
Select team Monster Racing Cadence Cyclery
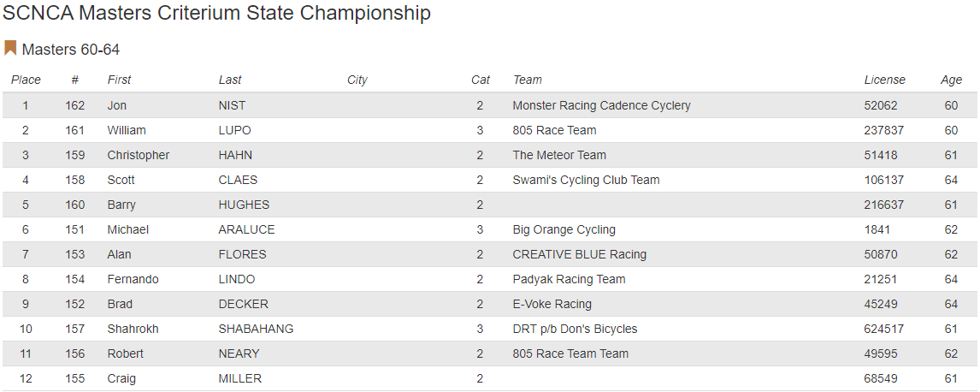(x=601, y=105)
